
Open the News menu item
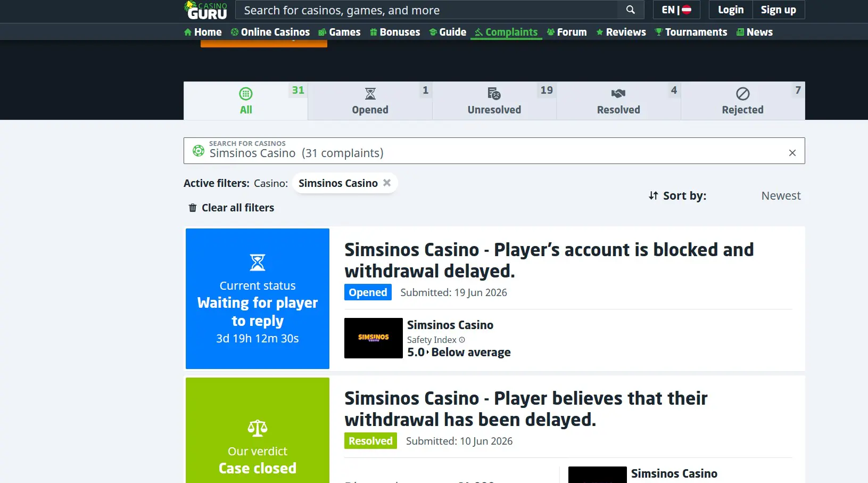755,32
